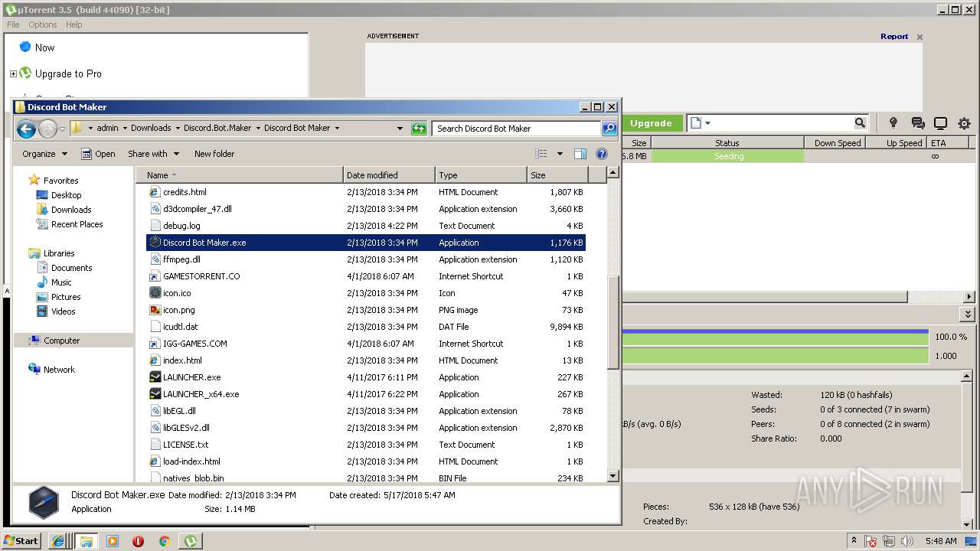Open Explorer help question mark icon
The height and width of the screenshot is (551, 980).
point(602,154)
